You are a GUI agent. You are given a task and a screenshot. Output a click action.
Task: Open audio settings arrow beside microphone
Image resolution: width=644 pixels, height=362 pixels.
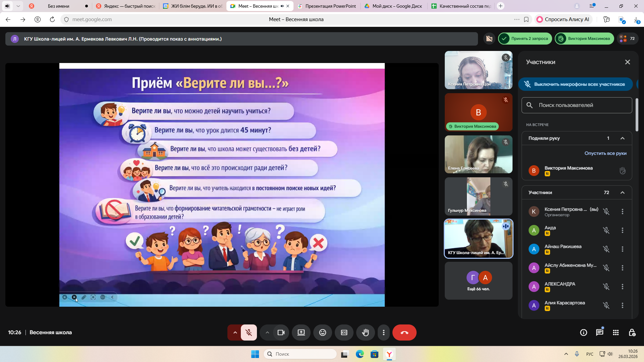[x=235, y=333]
